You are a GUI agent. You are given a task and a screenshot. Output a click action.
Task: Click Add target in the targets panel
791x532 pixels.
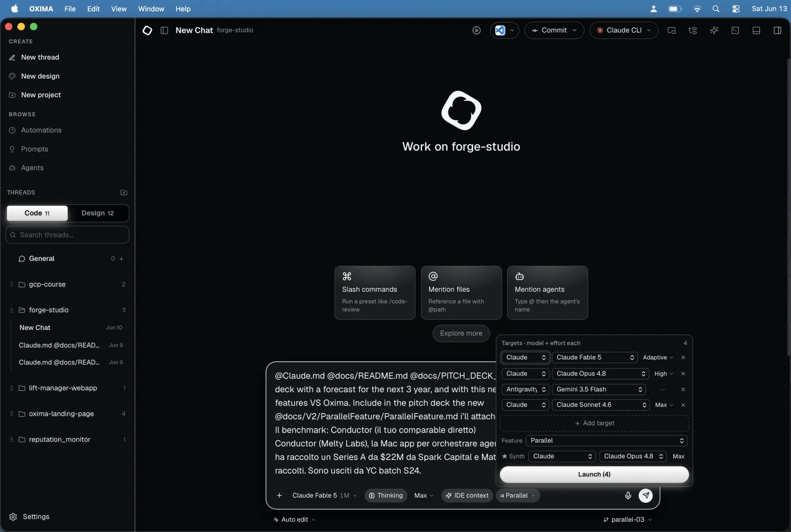coord(594,423)
